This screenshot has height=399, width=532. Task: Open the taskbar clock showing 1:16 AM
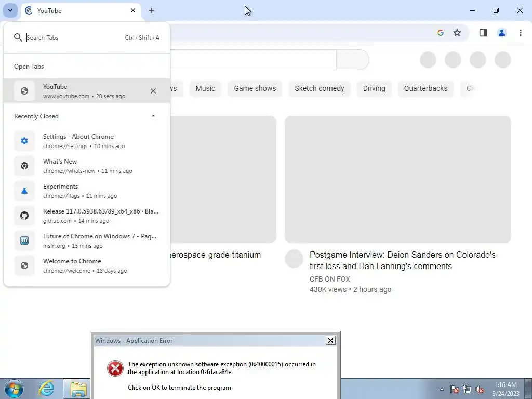[x=506, y=389]
